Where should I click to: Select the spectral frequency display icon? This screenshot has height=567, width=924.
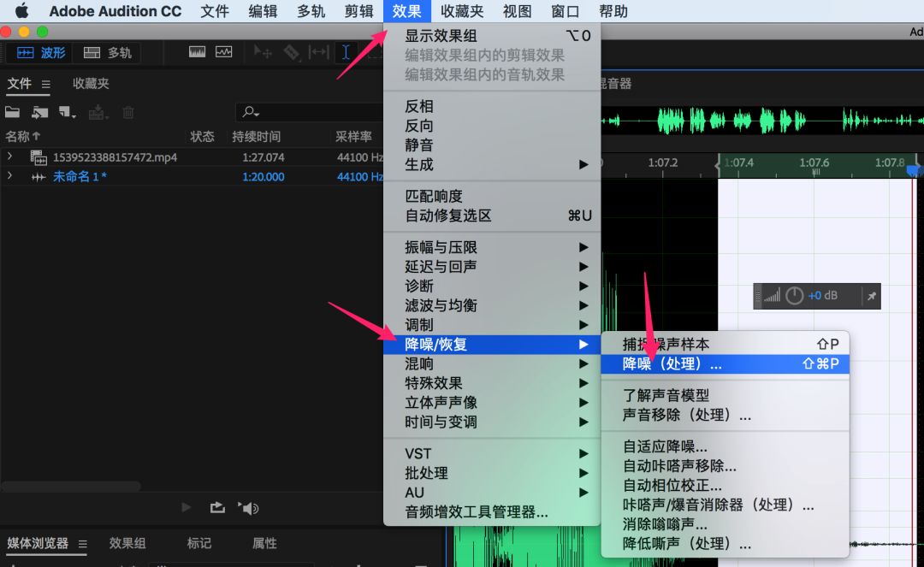click(197, 51)
